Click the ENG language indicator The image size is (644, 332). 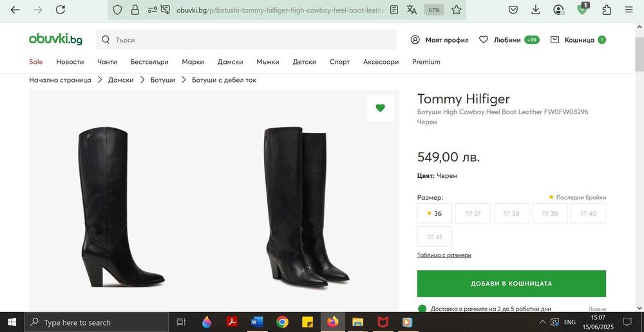(570, 322)
